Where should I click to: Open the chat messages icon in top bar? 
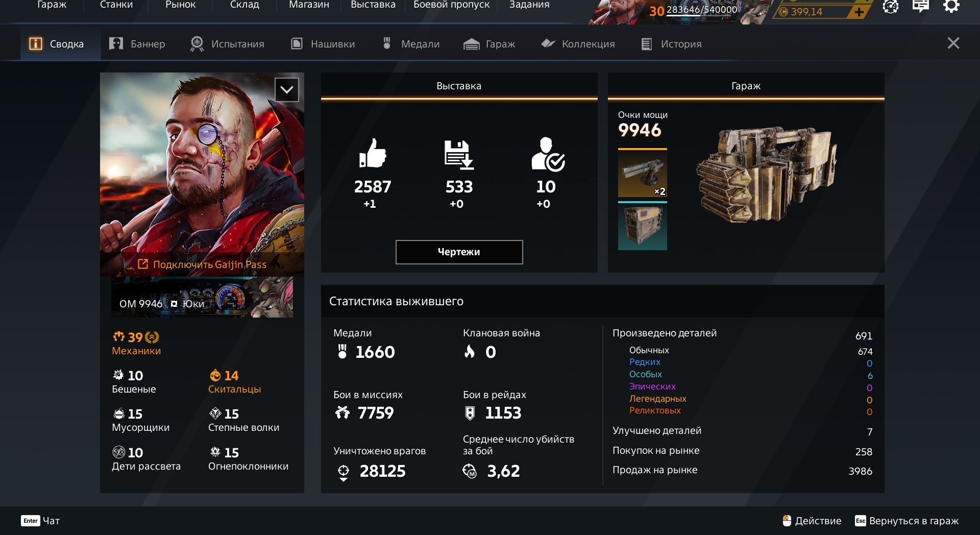[920, 6]
